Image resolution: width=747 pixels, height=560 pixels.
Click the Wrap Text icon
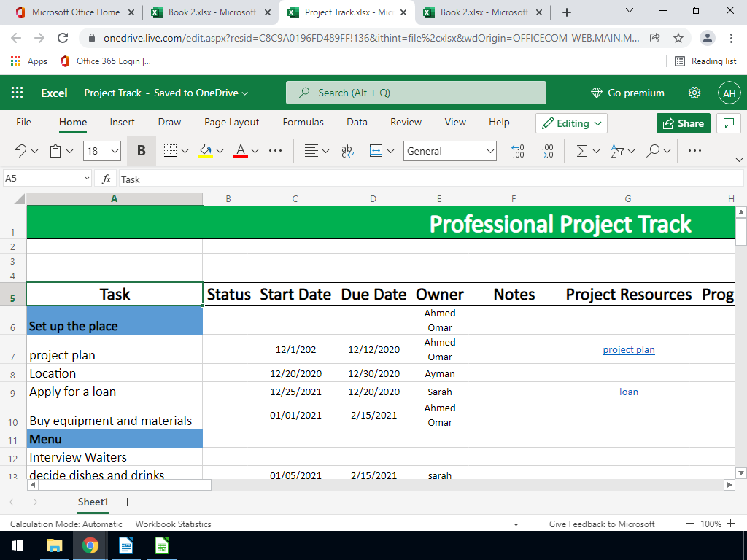pyautogui.click(x=347, y=151)
